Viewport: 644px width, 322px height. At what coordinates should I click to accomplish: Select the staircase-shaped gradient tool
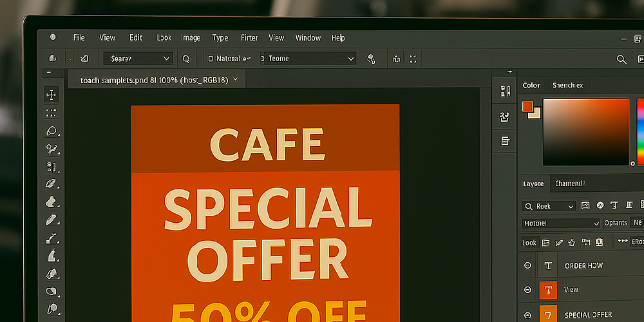point(52,238)
